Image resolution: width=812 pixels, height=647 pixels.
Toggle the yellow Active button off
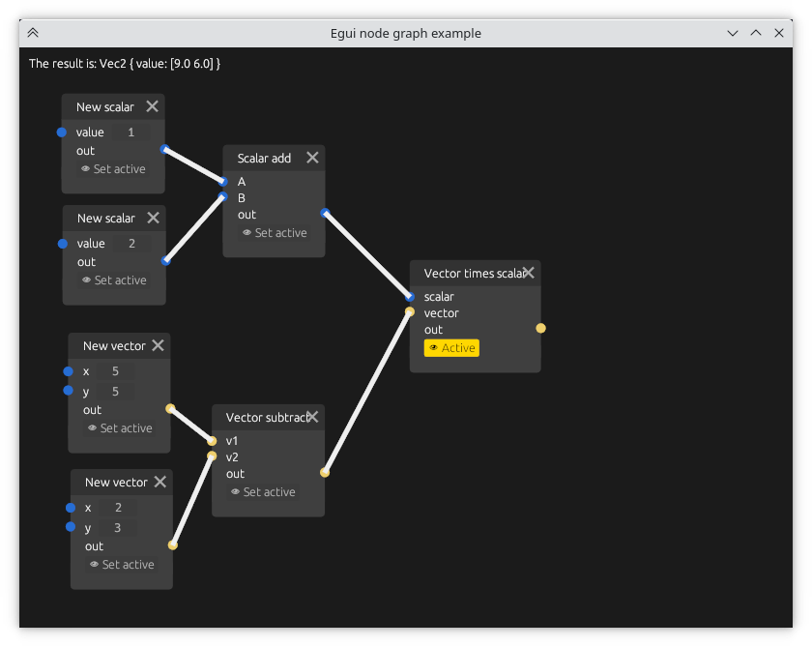point(451,348)
